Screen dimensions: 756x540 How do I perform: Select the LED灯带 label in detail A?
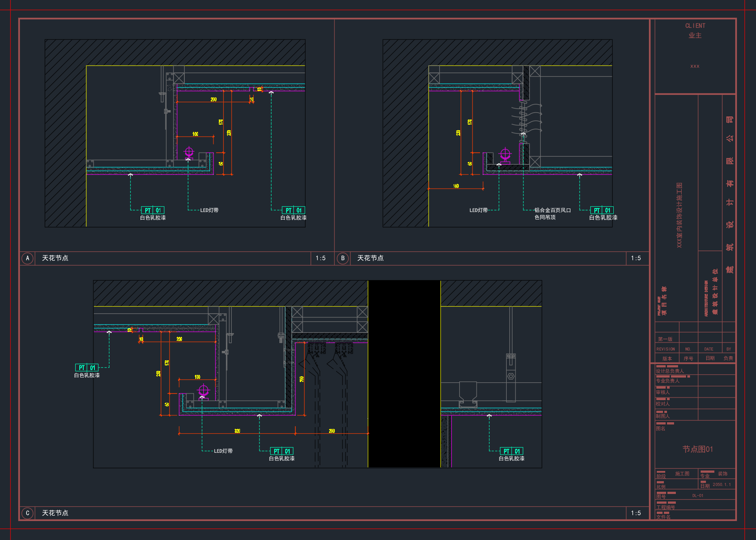[x=209, y=210]
